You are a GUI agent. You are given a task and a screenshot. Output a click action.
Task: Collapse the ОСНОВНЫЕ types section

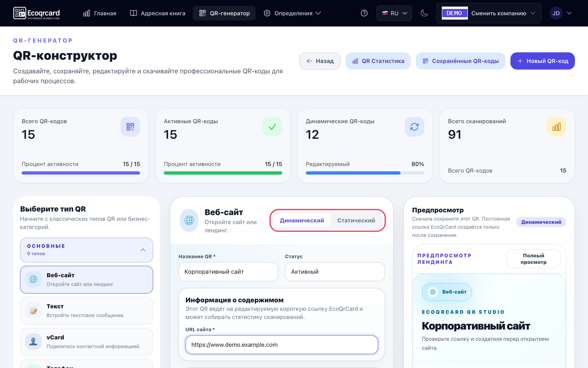(x=87, y=250)
